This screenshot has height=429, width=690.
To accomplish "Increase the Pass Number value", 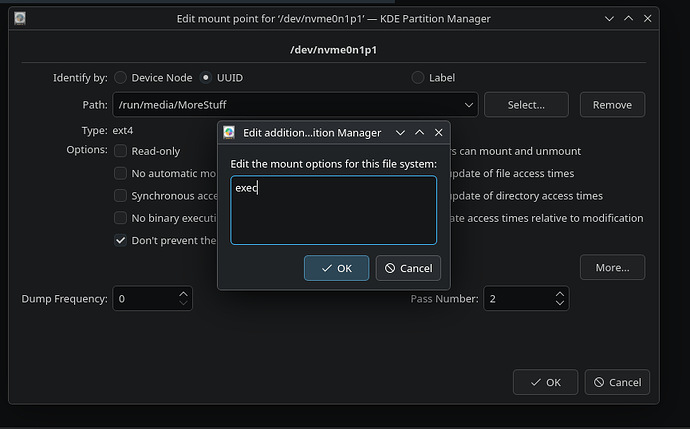I will (x=560, y=293).
